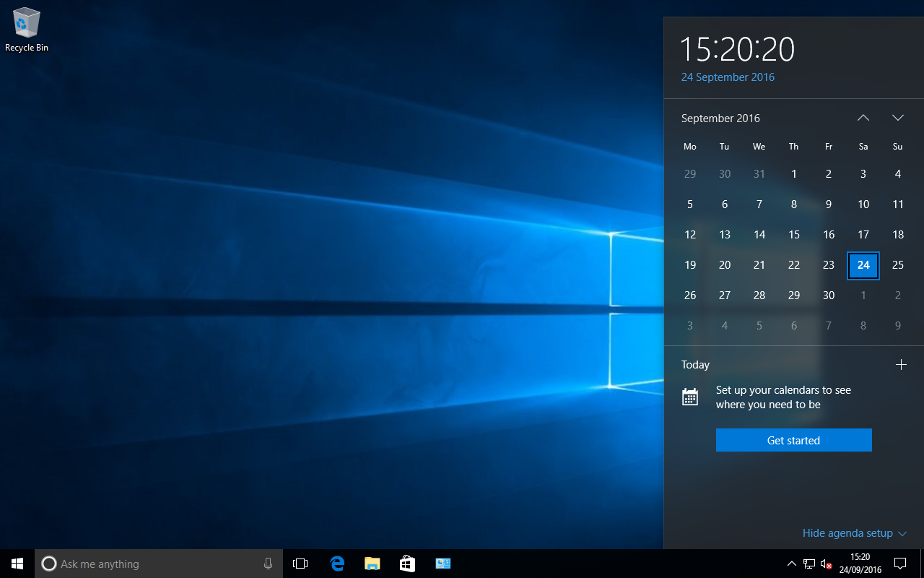
Task: Open the Recycle Bin desktop icon
Action: pyautogui.click(x=26, y=29)
